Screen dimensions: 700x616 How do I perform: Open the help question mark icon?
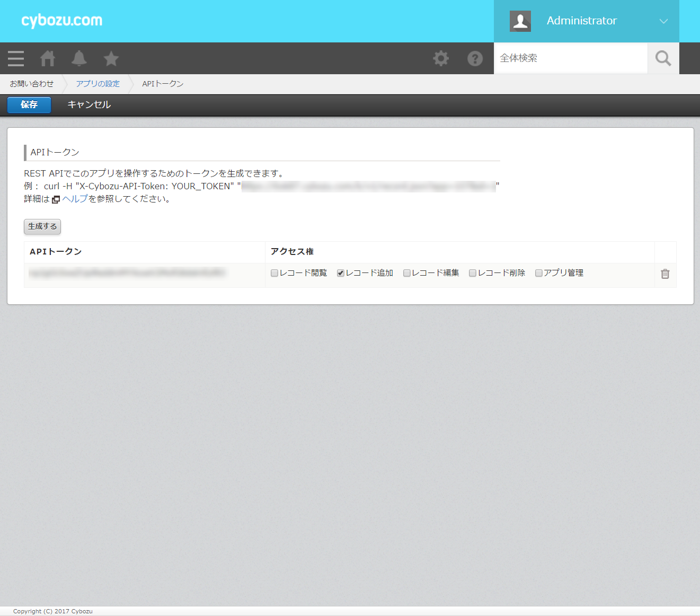(x=475, y=58)
